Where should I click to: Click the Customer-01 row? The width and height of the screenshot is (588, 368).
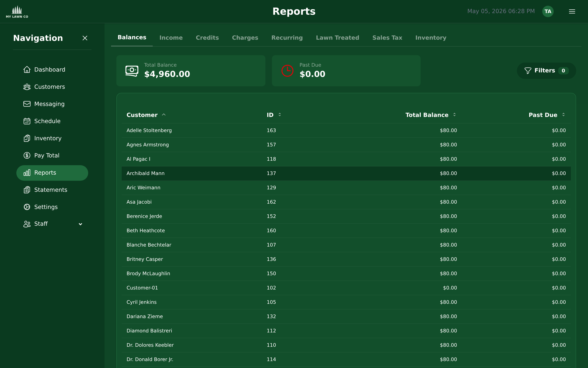346,288
